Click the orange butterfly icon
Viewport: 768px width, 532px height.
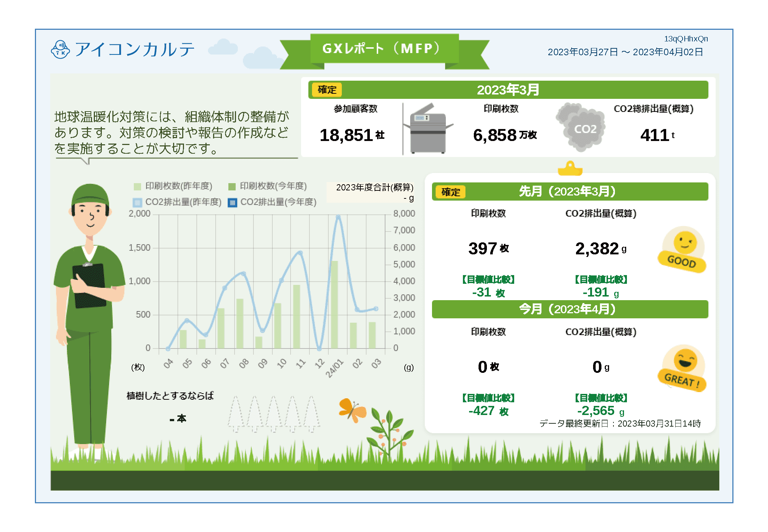[352, 410]
